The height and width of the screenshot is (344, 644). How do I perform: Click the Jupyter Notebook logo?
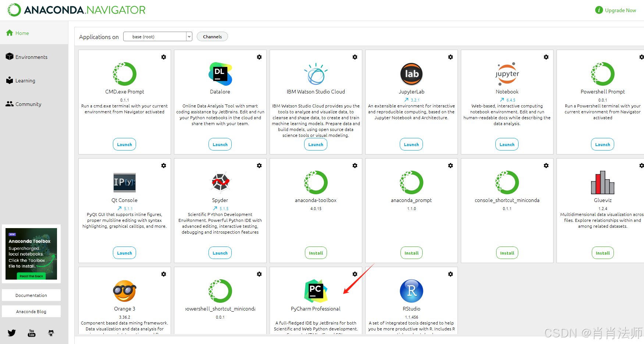(x=507, y=74)
